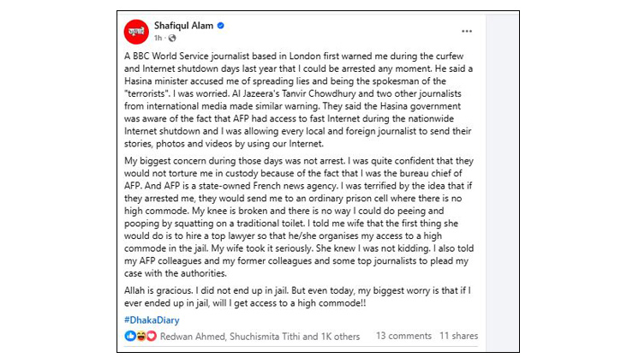Click the blue verified badge icon

click(x=221, y=26)
